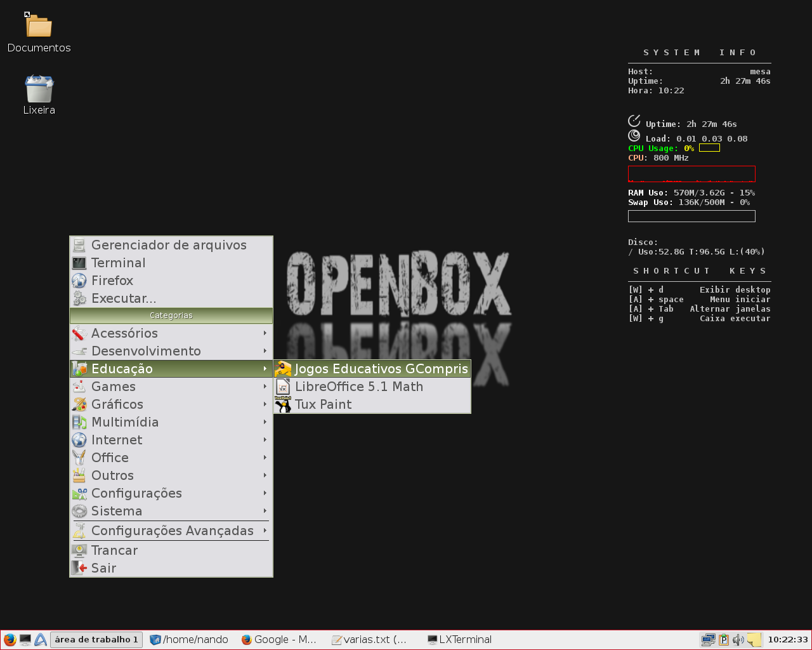This screenshot has height=650, width=812.
Task: Open LibreOffice 5.1 Math
Action: click(358, 386)
